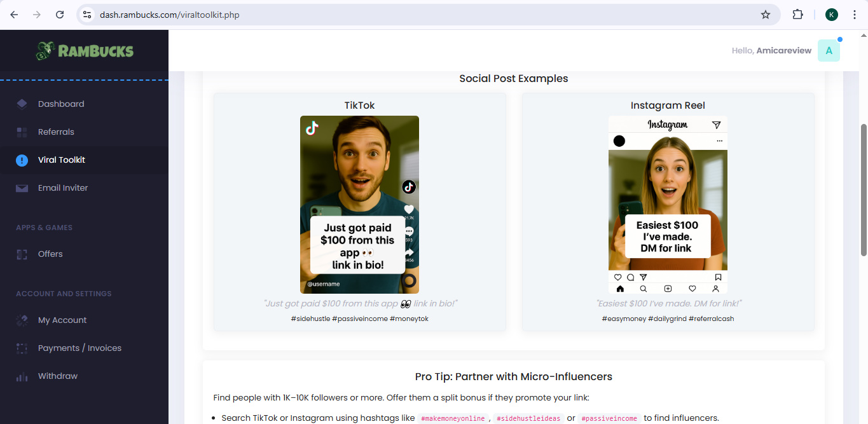Go back to the previous page
This screenshot has height=424, width=868.
coord(14,15)
